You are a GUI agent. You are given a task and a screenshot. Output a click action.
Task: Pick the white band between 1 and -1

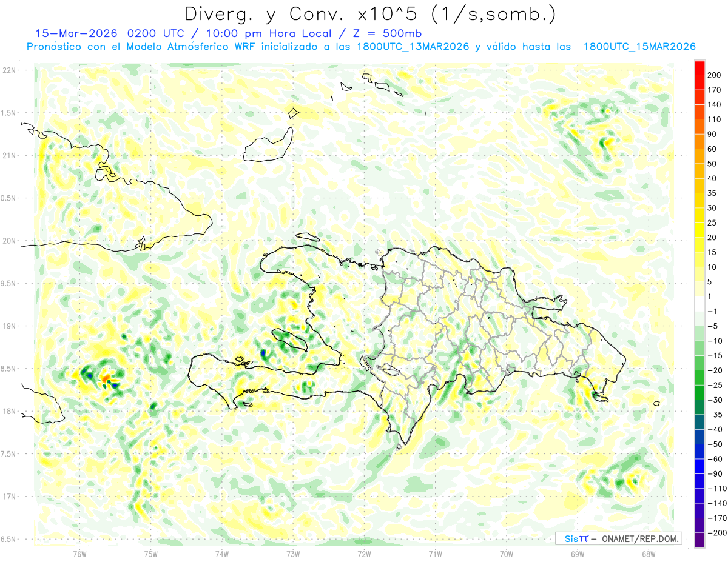700,304
